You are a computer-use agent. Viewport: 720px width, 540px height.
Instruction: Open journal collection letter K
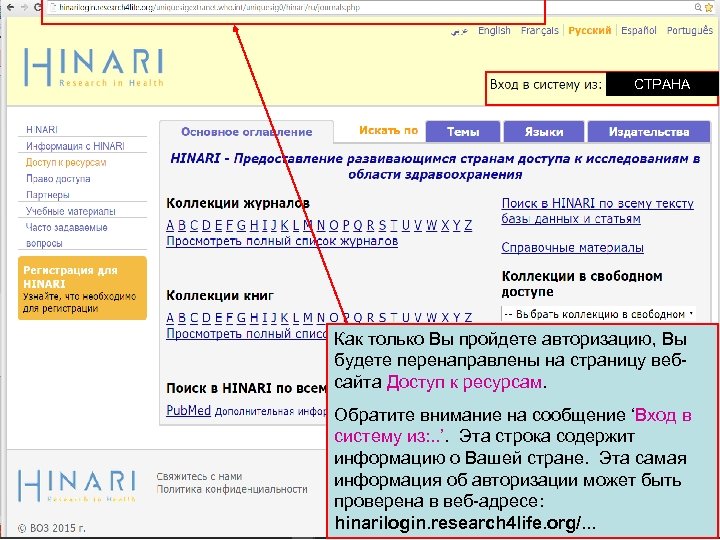(x=285, y=225)
